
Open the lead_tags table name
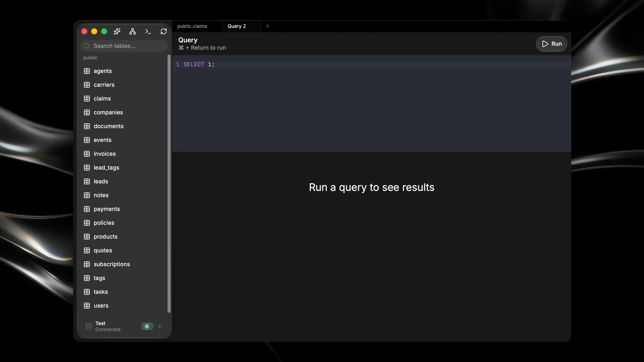click(x=106, y=168)
